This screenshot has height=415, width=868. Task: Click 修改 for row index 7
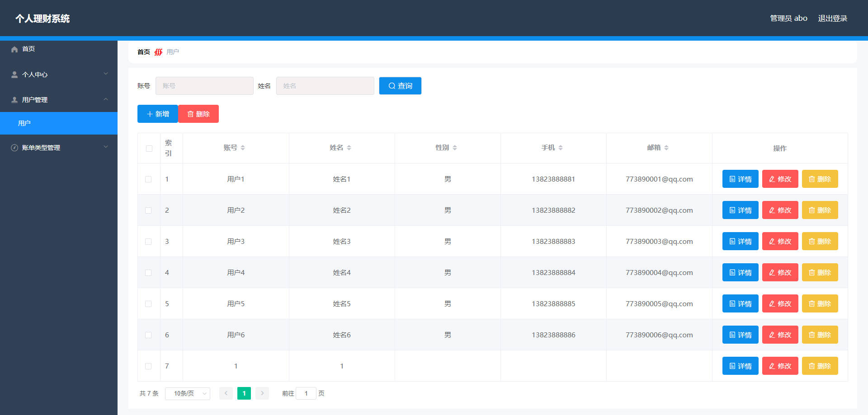tap(780, 366)
